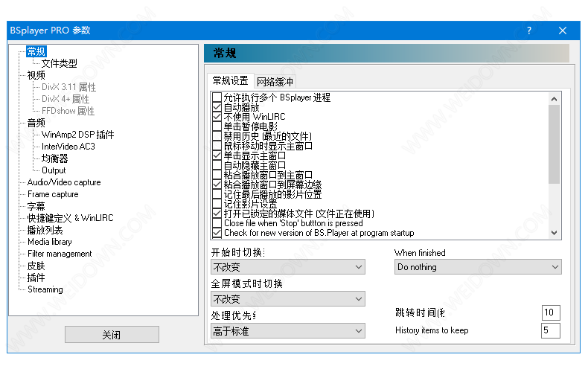Image resolution: width=588 pixels, height=372 pixels.
Task: Select Output under 音频
Action: 54,170
